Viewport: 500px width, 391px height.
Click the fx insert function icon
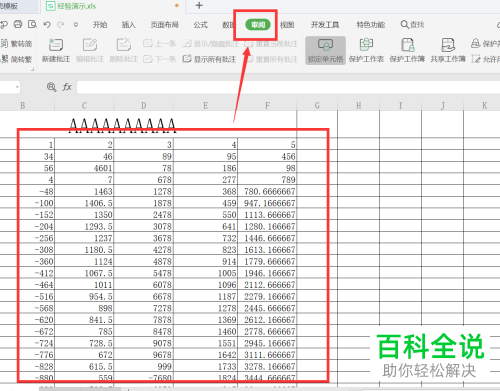point(67,87)
